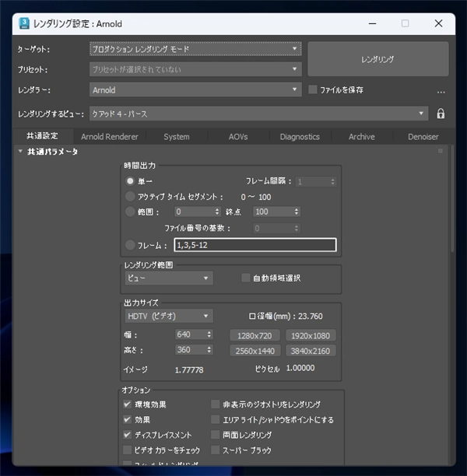
Task: Switch to the System tab
Action: point(177,137)
